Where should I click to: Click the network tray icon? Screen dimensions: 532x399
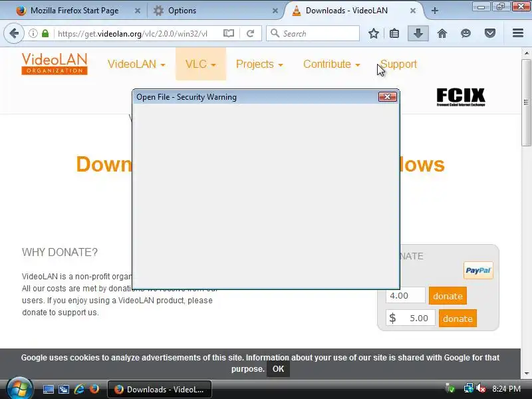(469, 388)
